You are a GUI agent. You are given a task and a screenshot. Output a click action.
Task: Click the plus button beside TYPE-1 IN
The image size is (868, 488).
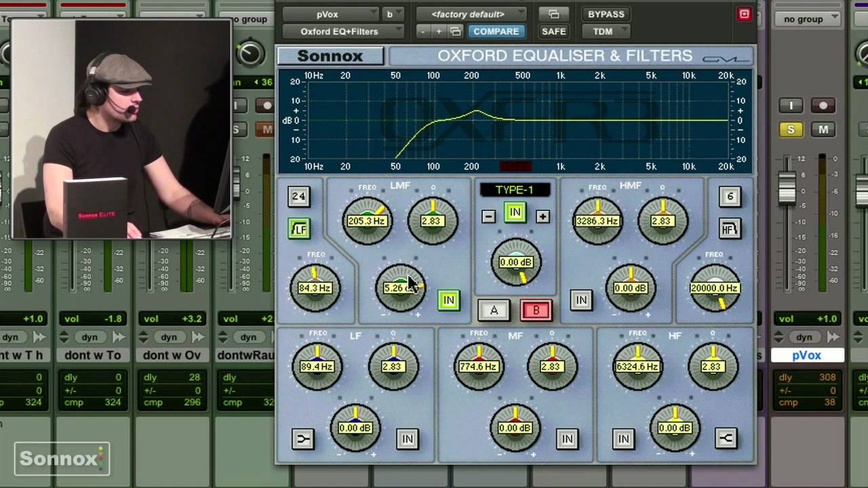542,217
